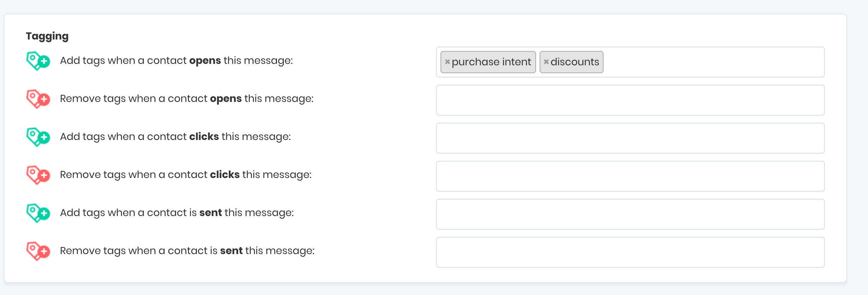The height and width of the screenshot is (295, 868).
Task: Remove the 'purchase intent' tag using its x
Action: pos(447,62)
